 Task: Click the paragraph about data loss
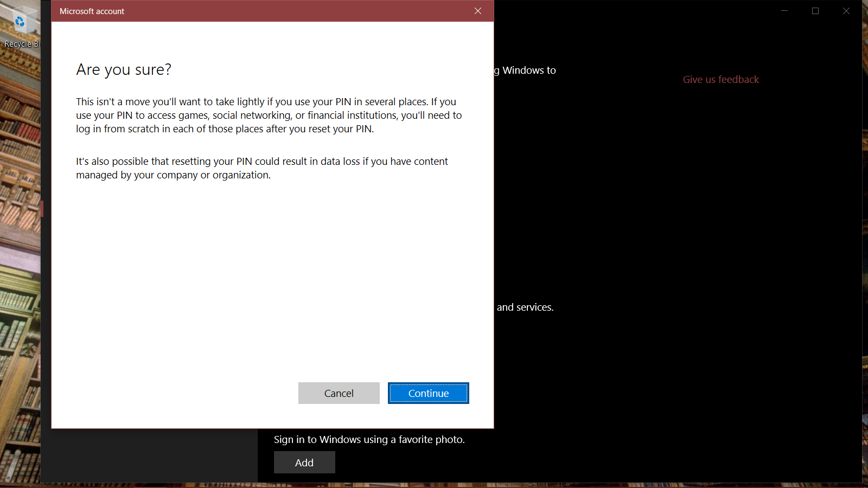pyautogui.click(x=262, y=168)
